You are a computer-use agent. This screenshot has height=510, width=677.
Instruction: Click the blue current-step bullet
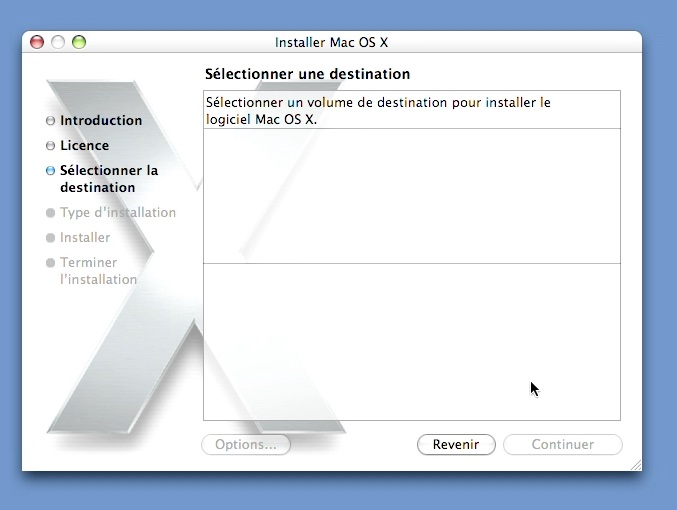pos(51,171)
